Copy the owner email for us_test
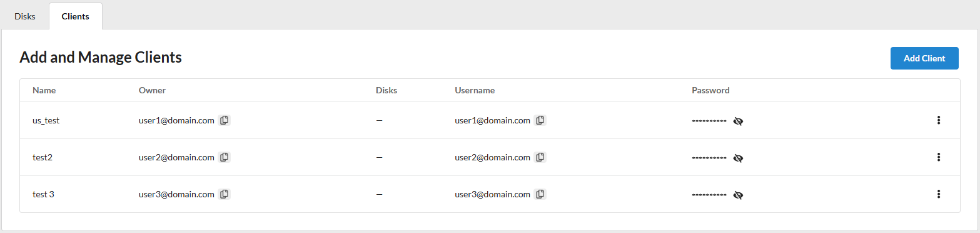Image resolution: width=980 pixels, height=233 pixels. [x=225, y=120]
